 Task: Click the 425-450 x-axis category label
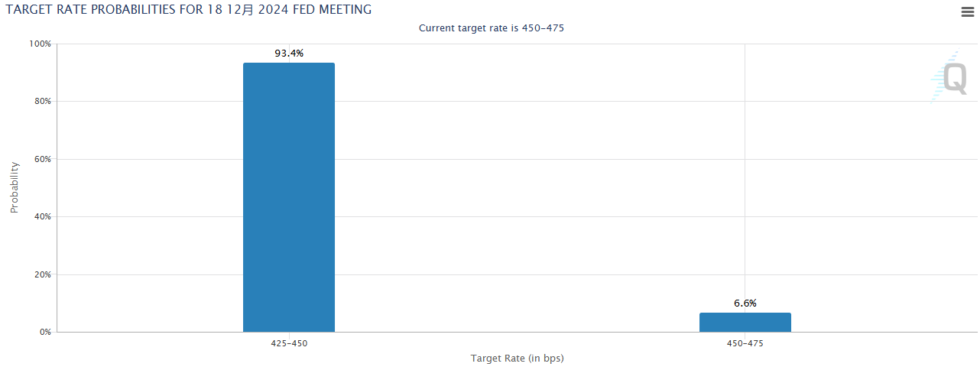pyautogui.click(x=289, y=344)
